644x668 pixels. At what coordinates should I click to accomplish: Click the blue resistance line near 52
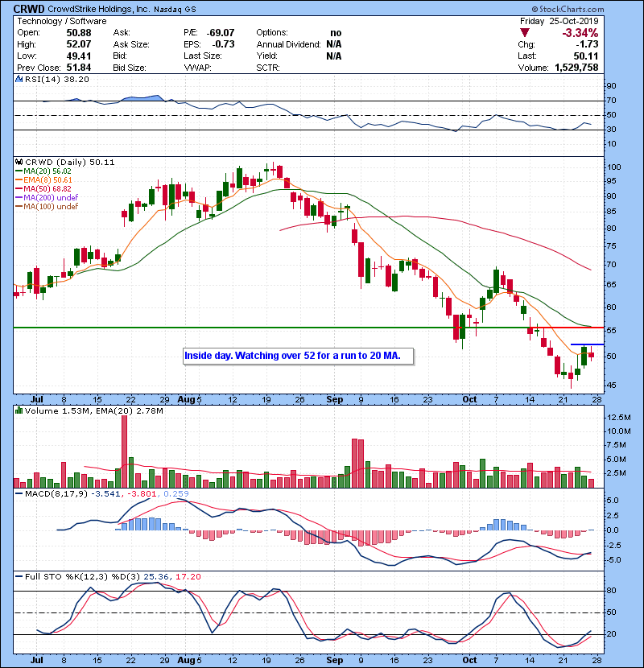588,344
